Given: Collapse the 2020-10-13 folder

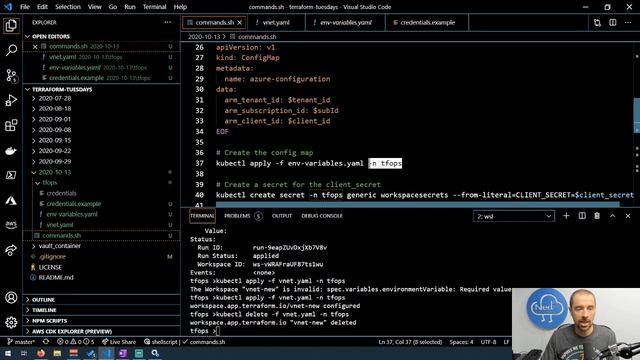Looking at the screenshot, I should [51, 172].
